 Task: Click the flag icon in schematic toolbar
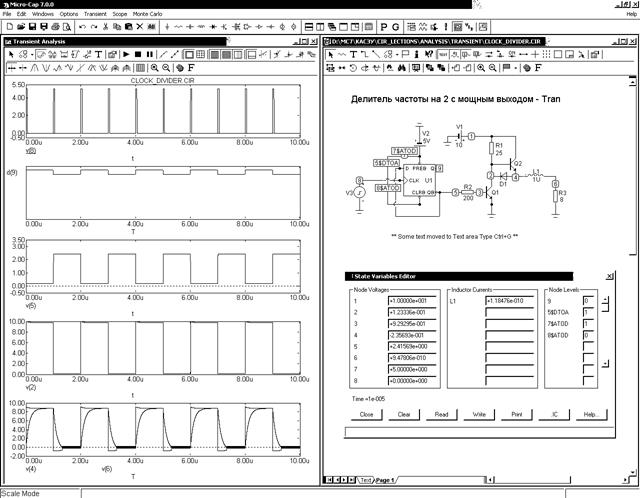pyautogui.click(x=405, y=54)
